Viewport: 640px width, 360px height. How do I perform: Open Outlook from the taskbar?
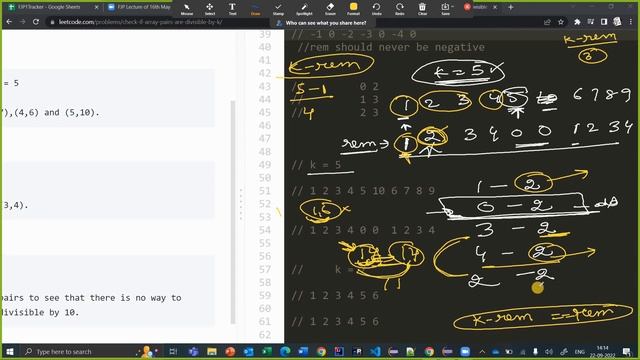(x=249, y=351)
